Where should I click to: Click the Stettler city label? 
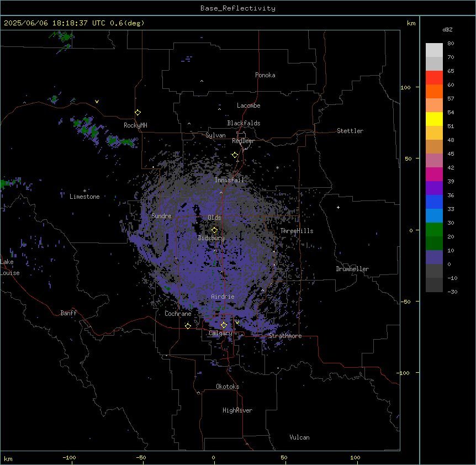[350, 131]
